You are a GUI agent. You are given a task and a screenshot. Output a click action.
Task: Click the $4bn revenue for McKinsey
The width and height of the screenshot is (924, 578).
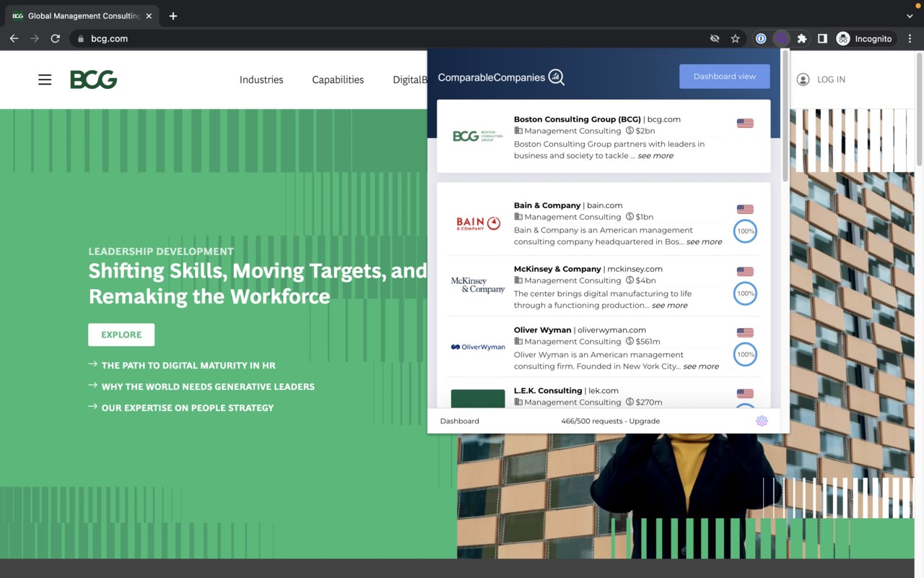(x=641, y=280)
